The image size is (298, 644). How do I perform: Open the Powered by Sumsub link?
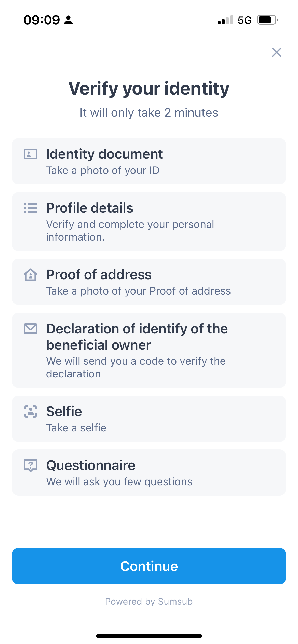(x=149, y=602)
